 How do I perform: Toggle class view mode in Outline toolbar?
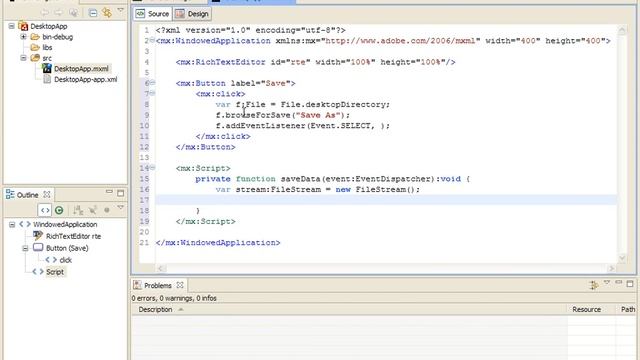click(59, 210)
